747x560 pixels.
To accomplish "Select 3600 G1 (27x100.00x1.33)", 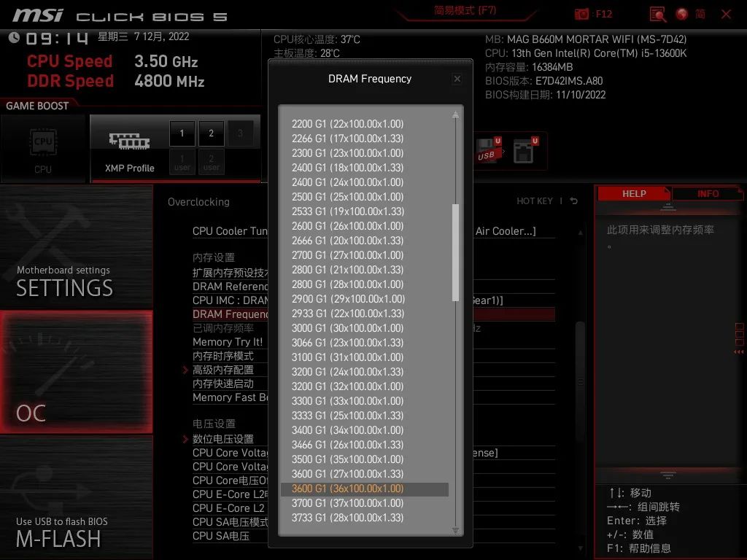I will pos(347,474).
